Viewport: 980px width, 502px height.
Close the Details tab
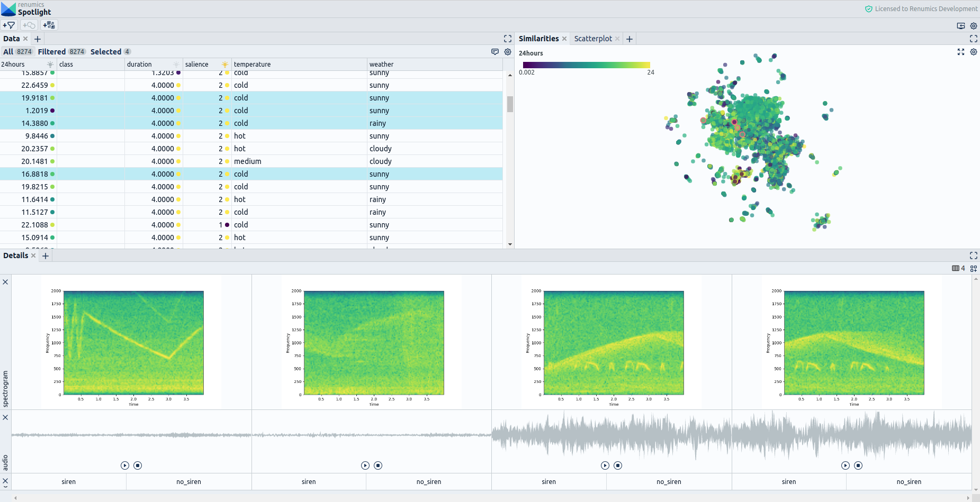[33, 255]
